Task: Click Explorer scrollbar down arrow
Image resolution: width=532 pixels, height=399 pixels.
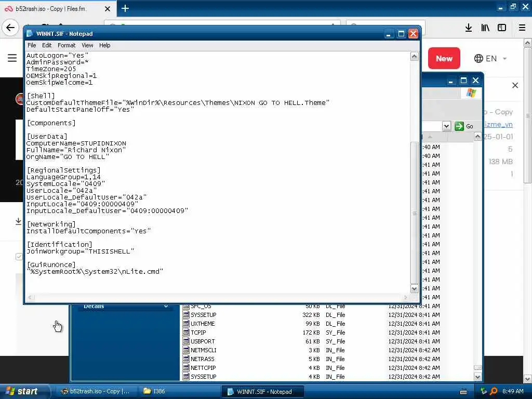Action: point(477,377)
